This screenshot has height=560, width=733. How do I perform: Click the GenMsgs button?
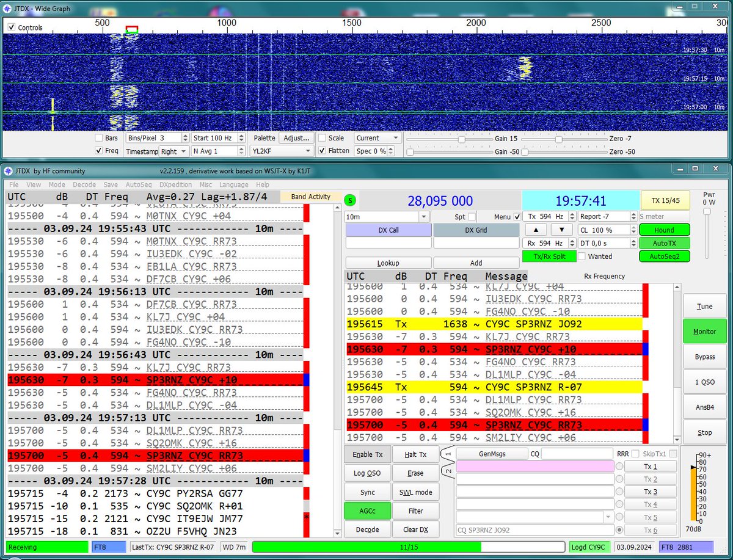tap(491, 454)
